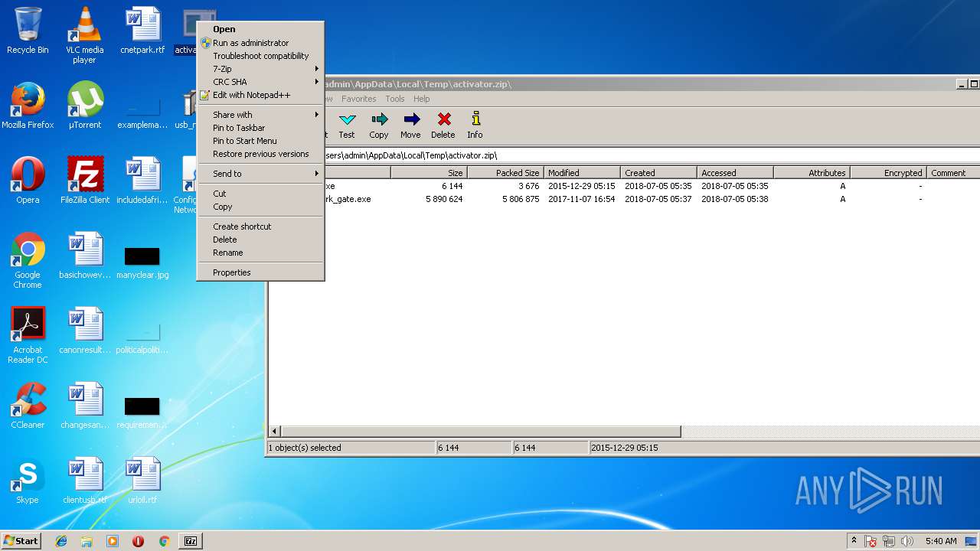Click taskbar clock showing 5:40 AM
980x551 pixels.
point(941,541)
